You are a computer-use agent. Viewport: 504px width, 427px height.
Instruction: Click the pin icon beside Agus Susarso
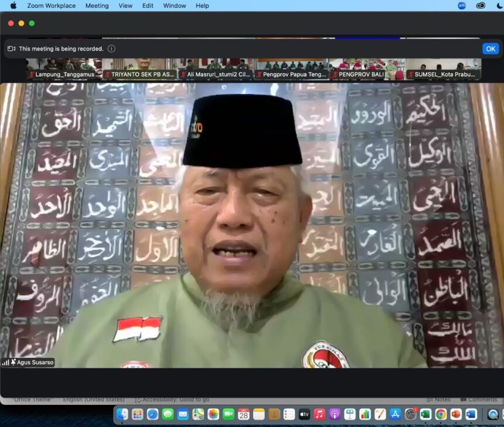[13, 362]
